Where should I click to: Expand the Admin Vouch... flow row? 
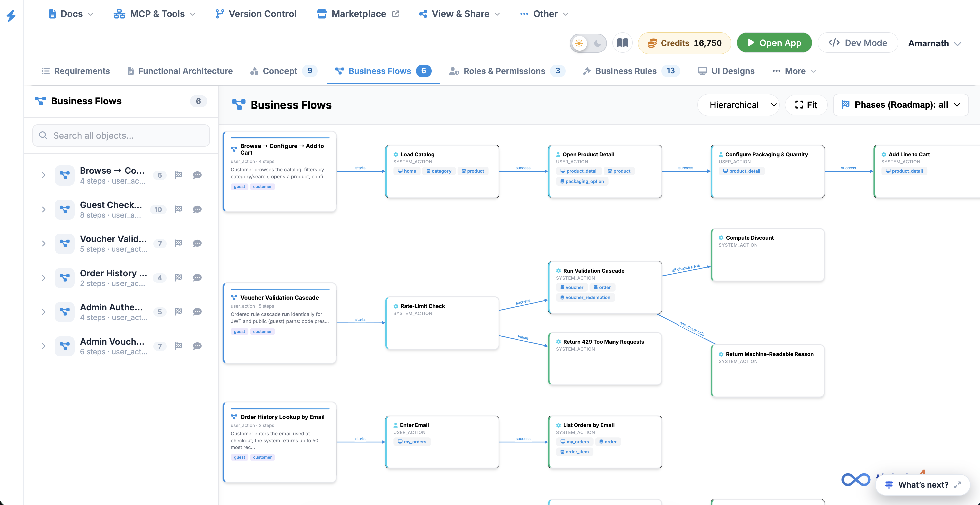(44, 346)
